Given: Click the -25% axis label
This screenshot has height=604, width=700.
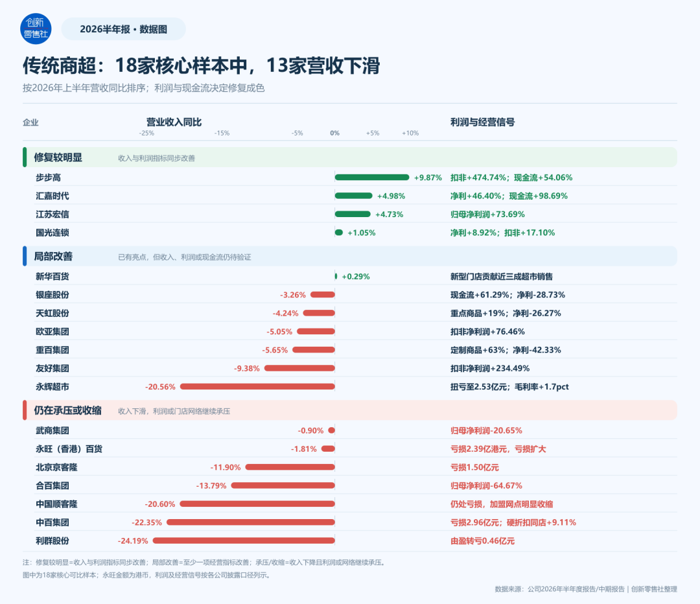Looking at the screenshot, I should coord(146,133).
